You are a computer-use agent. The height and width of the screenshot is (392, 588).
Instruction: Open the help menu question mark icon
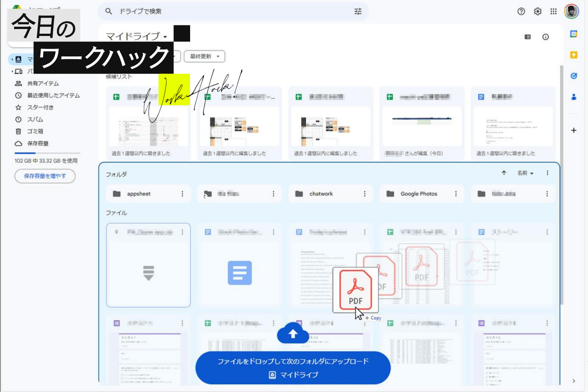521,11
